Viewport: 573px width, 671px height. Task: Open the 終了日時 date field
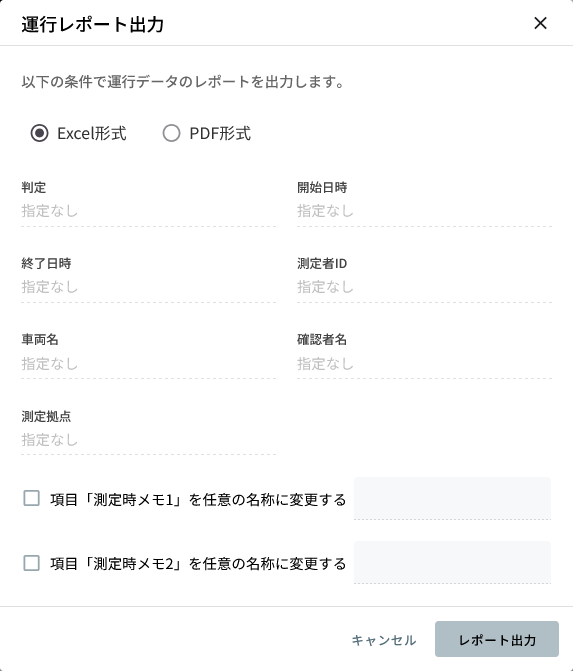point(148,287)
